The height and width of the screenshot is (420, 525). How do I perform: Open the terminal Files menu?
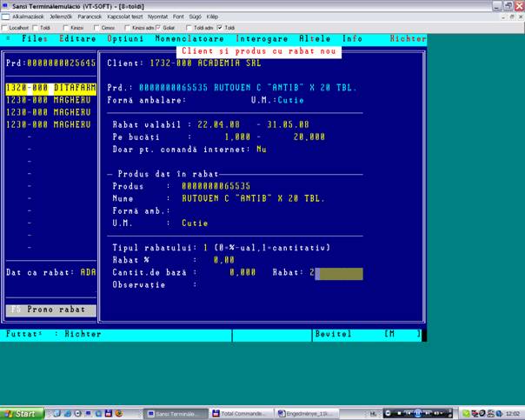coord(35,39)
